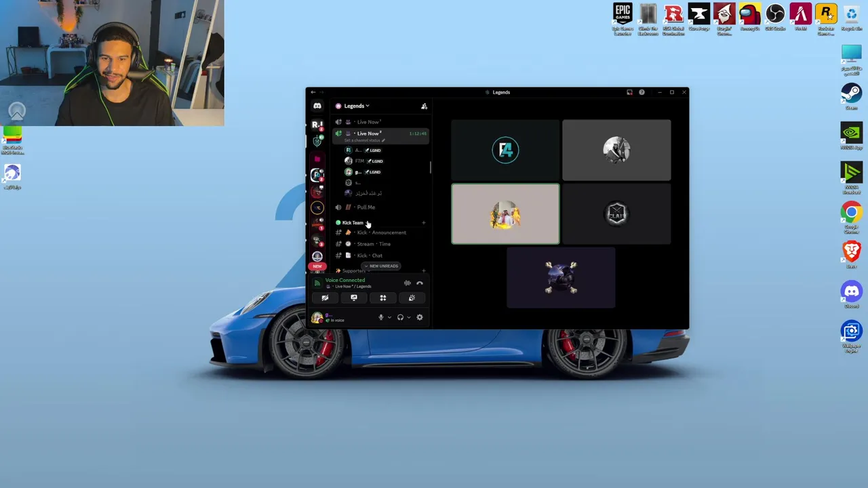Open the Discord help question mark icon
Screen dimensions: 868x488
point(642,92)
